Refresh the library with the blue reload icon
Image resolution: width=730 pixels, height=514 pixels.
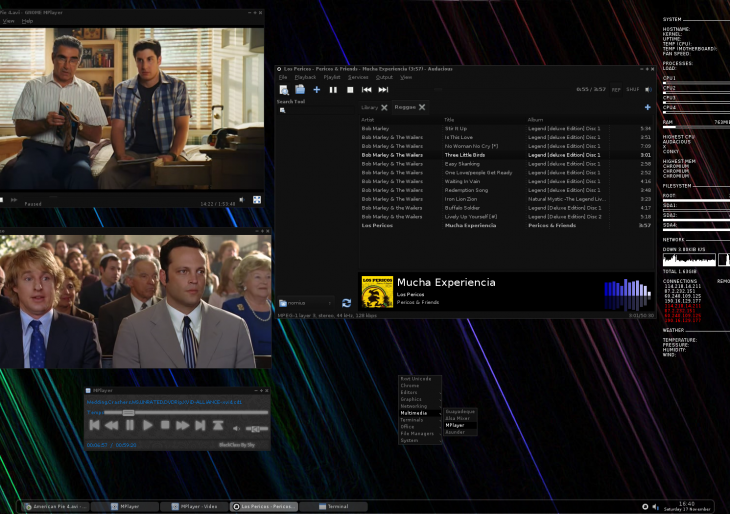[x=346, y=302]
